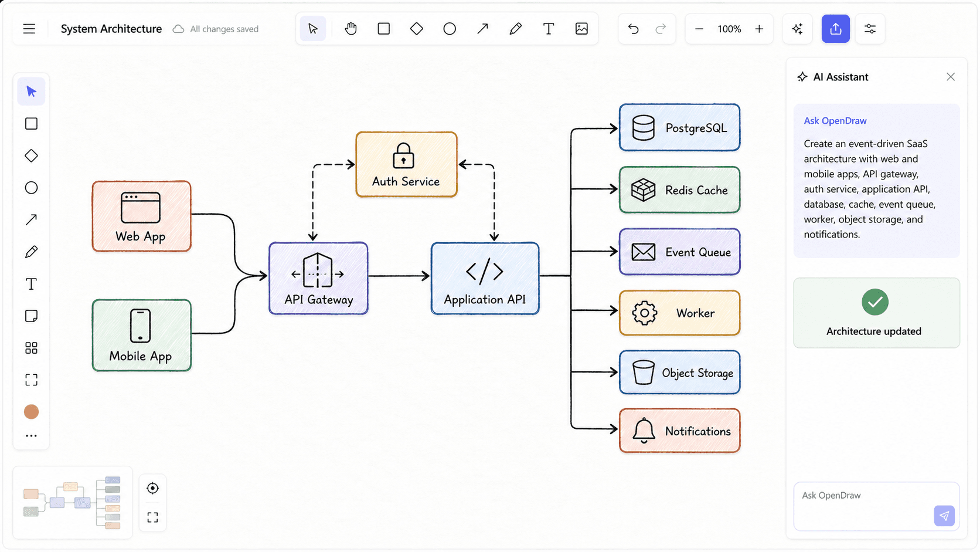The image size is (980, 552).
Task: Toggle fullscreen near the minimap
Action: click(x=152, y=517)
